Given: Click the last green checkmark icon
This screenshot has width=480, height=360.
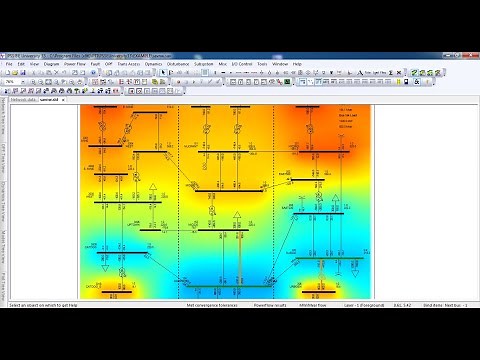Looking at the screenshot, I should (x=438, y=73).
